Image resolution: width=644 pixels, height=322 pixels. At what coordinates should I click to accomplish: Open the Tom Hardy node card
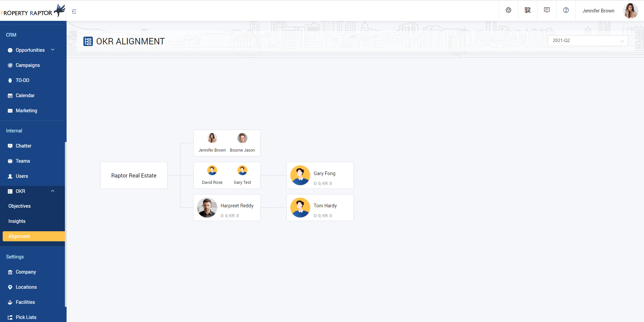[x=320, y=207]
